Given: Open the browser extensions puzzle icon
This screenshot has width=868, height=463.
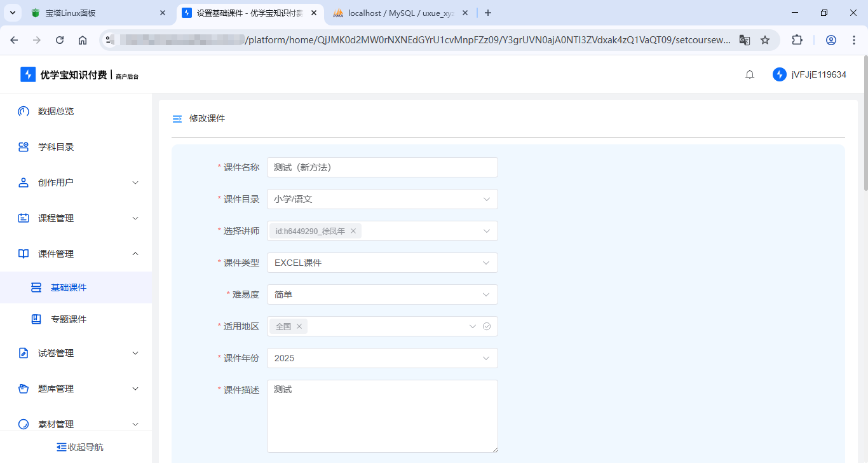Looking at the screenshot, I should [x=797, y=40].
